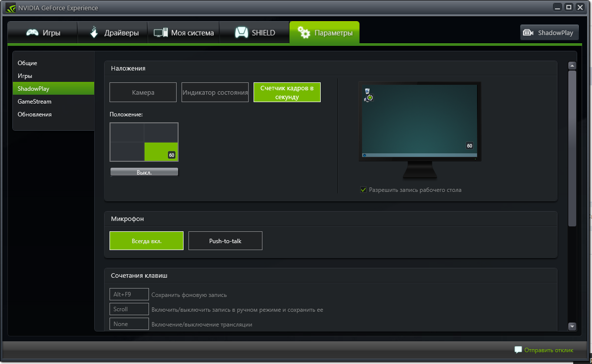Screen dimensions: 592x364
Task: Click the SHIELD controller icon
Action: coord(241,33)
